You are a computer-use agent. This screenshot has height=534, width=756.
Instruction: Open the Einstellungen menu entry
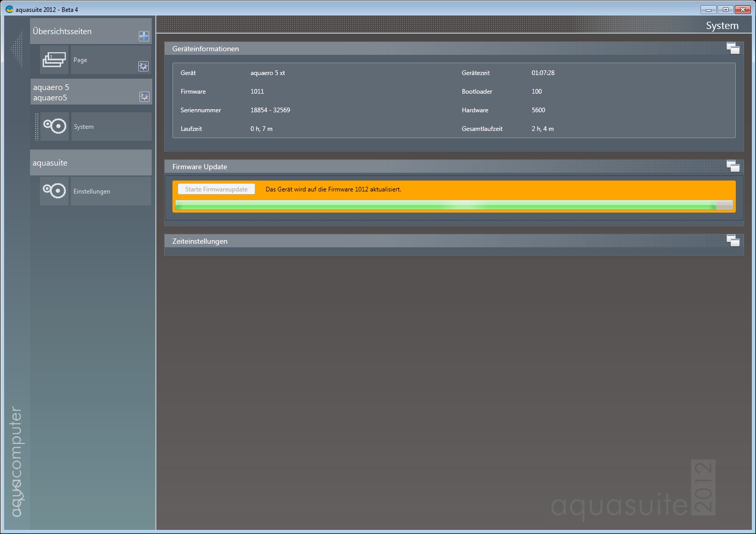tap(111, 191)
